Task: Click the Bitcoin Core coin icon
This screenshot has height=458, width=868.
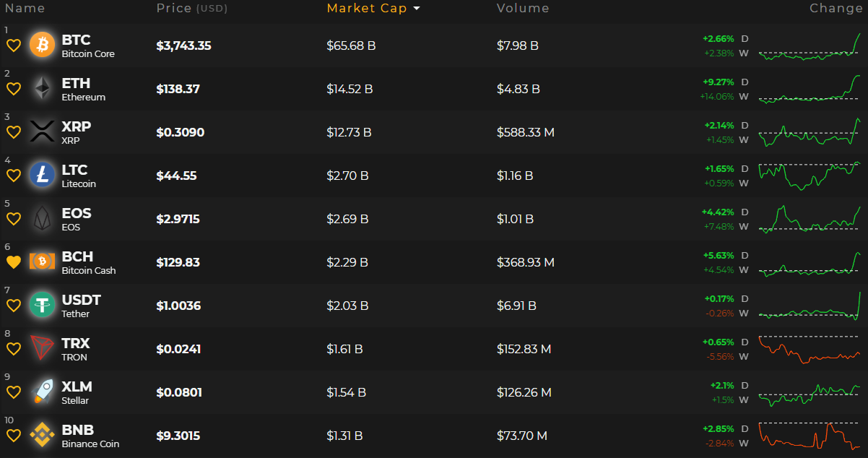Action: (x=42, y=46)
